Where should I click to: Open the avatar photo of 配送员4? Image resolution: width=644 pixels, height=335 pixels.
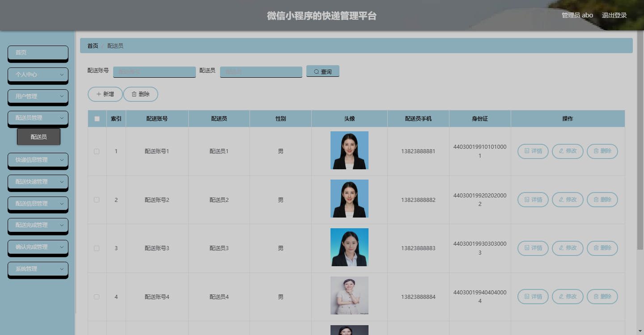(349, 296)
